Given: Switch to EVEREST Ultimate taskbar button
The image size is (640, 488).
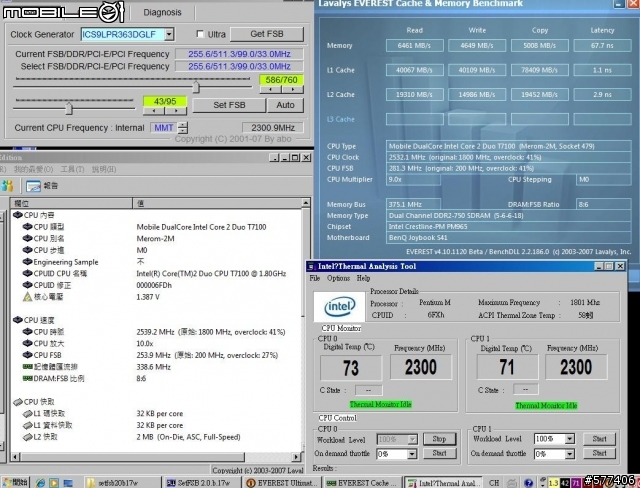Looking at the screenshot, I should pyautogui.click(x=282, y=483).
